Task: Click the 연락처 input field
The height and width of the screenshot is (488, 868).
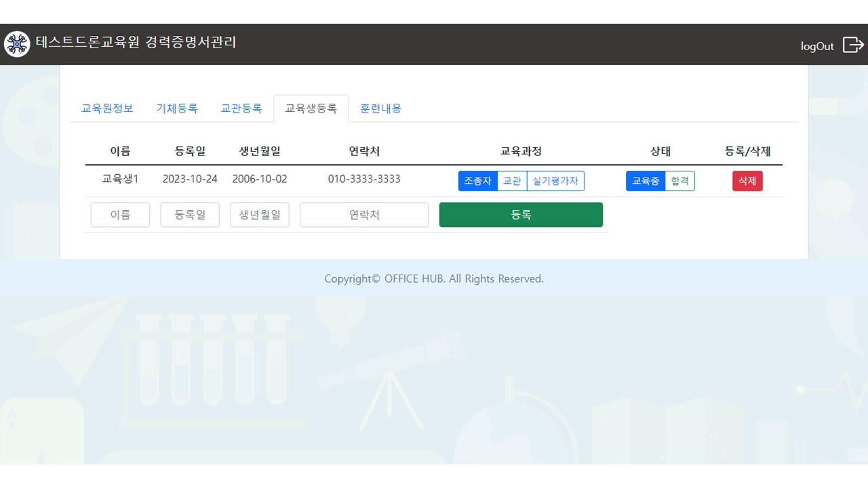Action: pos(364,215)
